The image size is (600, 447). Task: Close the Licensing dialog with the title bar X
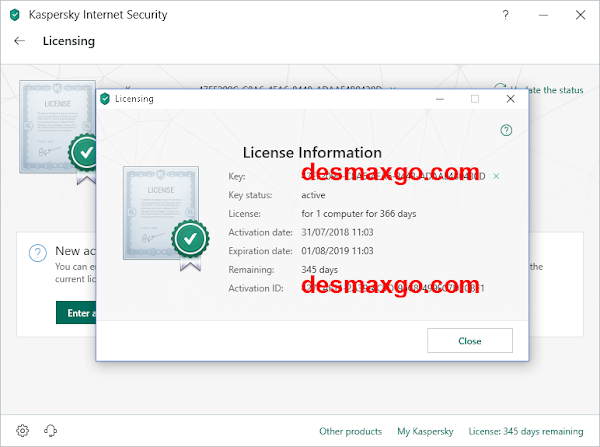pyautogui.click(x=510, y=99)
